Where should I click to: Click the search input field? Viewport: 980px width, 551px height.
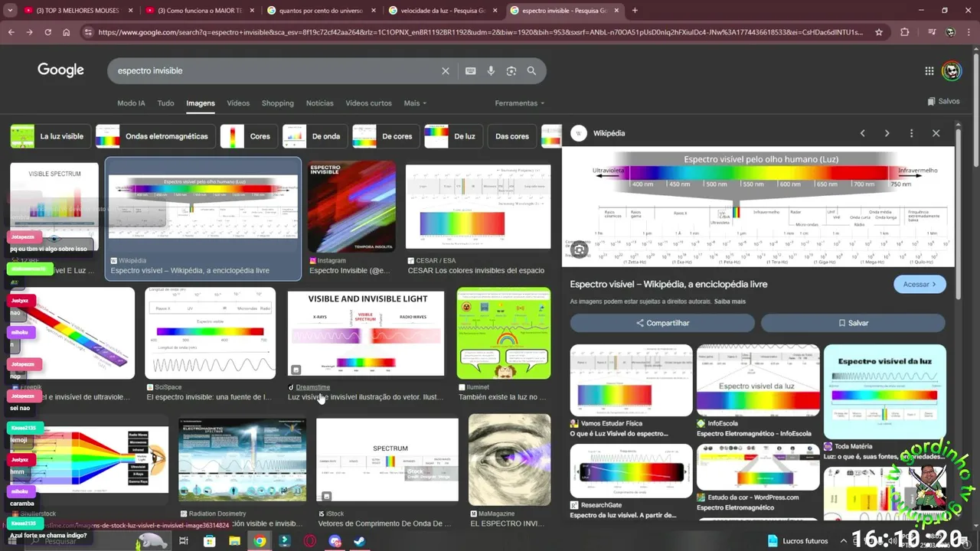(276, 70)
